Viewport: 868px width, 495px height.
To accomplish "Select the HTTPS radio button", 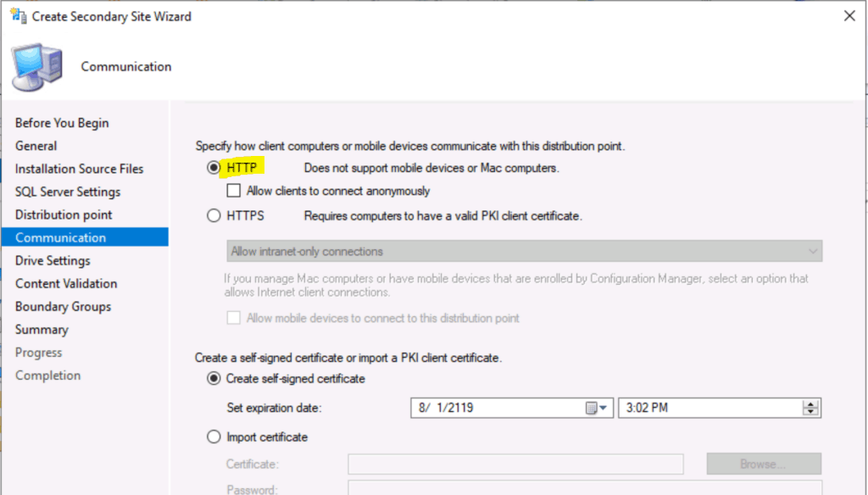I will coord(214,215).
